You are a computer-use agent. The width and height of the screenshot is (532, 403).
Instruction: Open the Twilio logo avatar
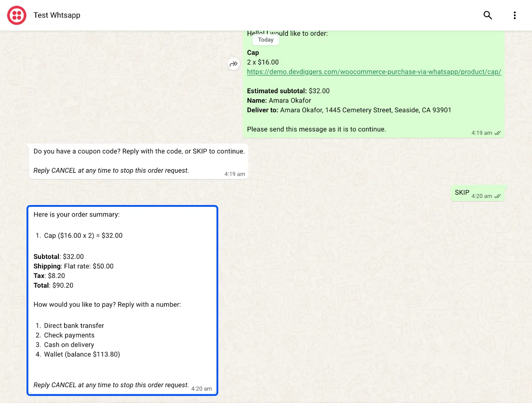coord(17,15)
